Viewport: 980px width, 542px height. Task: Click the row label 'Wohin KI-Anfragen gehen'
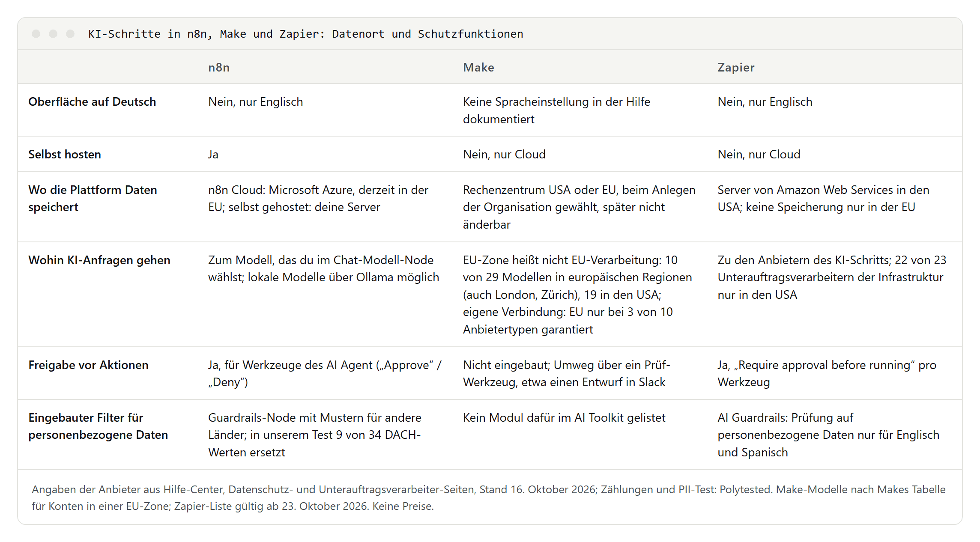click(99, 260)
